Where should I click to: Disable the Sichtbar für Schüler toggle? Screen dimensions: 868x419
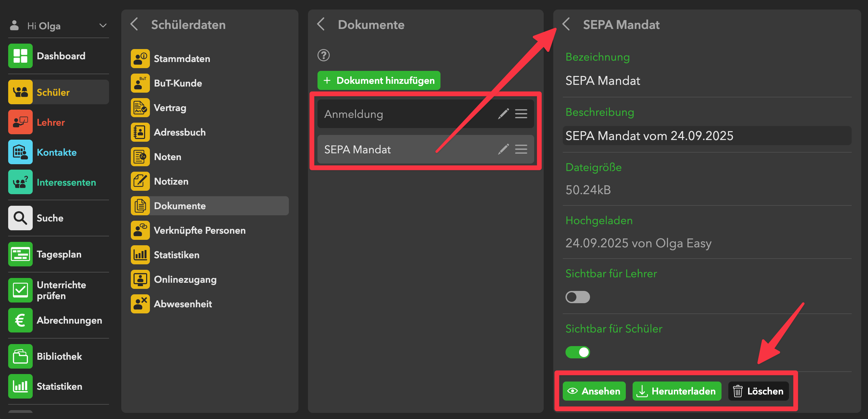(577, 352)
